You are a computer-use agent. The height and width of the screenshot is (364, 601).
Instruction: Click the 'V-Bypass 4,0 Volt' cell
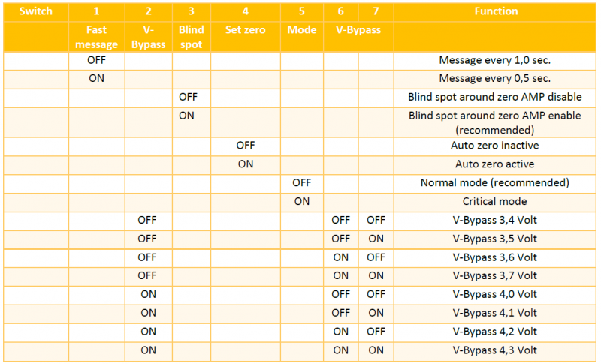coord(495,294)
